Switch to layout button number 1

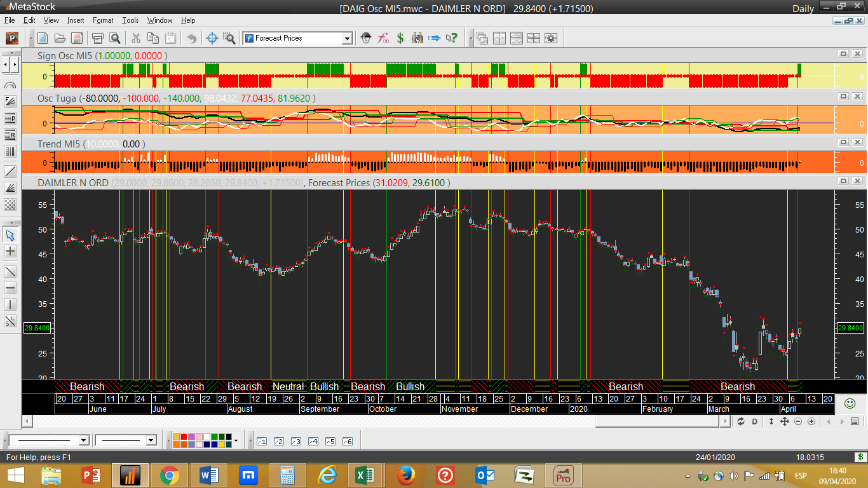click(261, 441)
